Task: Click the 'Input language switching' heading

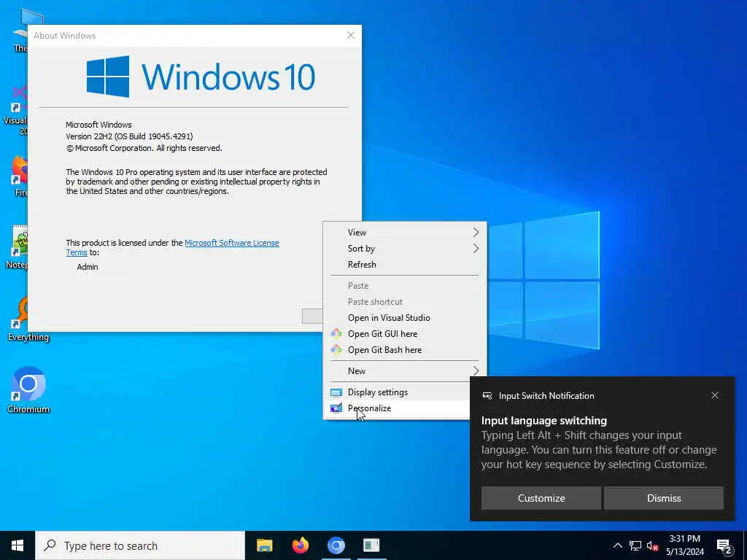Action: pos(543,421)
